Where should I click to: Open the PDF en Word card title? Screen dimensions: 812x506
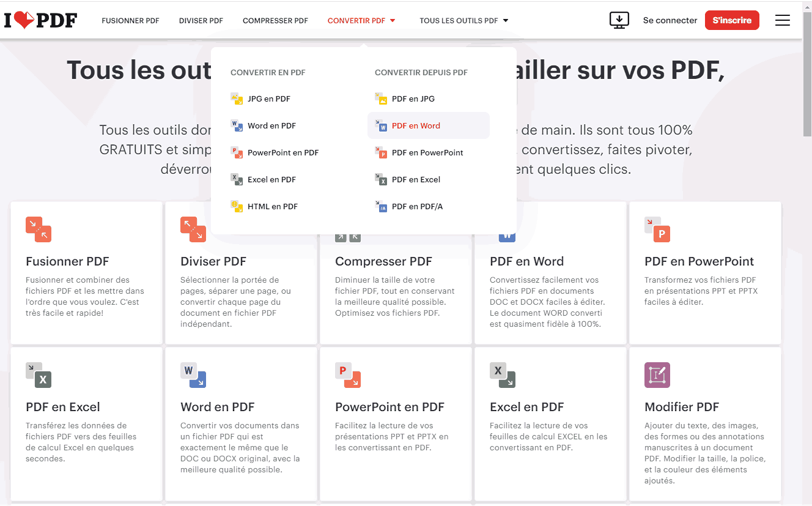click(526, 261)
